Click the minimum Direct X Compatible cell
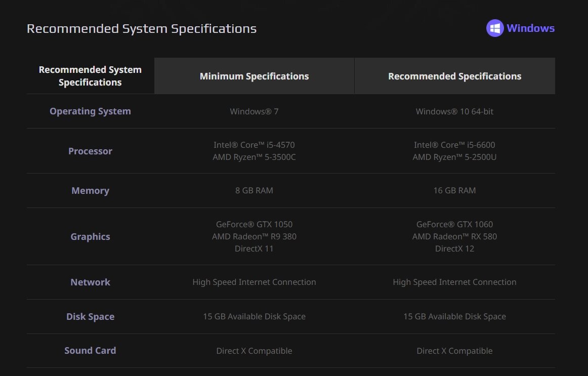This screenshot has height=376, width=588. (x=254, y=351)
